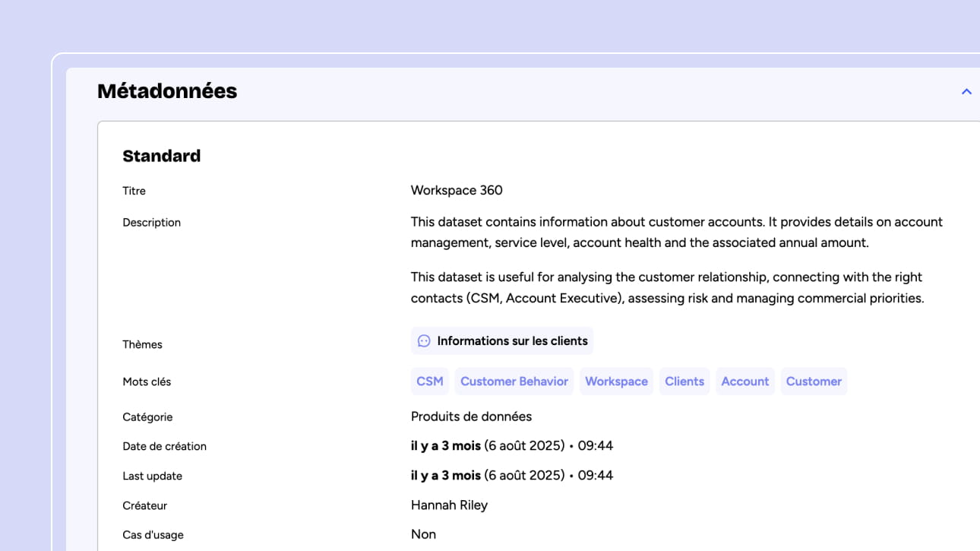This screenshot has width=980, height=551.
Task: Choose the Workspace keyword tag
Action: coord(616,382)
